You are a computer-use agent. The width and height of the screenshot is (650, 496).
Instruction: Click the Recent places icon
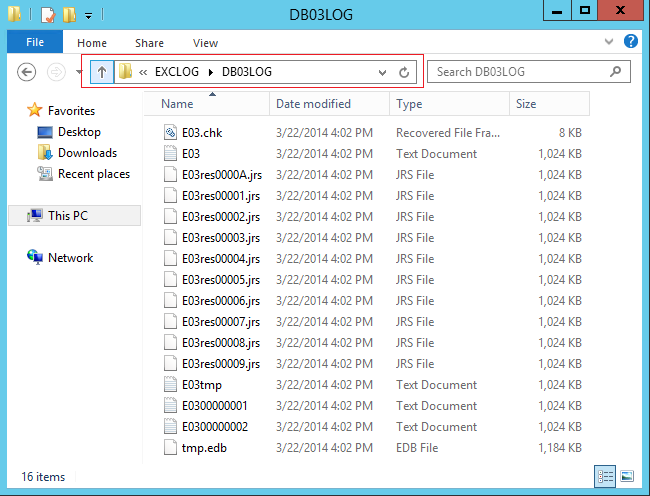pyautogui.click(x=45, y=174)
